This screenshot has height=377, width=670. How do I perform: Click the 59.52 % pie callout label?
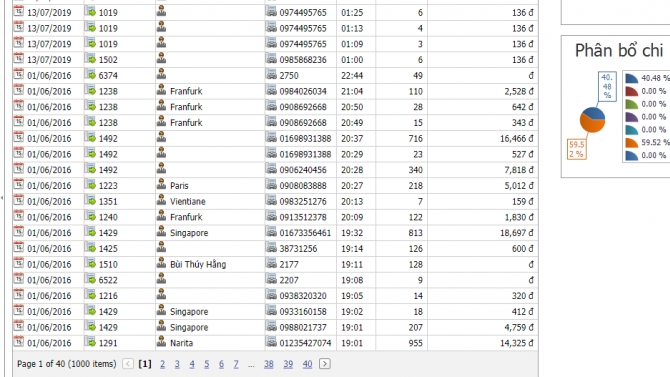point(576,149)
